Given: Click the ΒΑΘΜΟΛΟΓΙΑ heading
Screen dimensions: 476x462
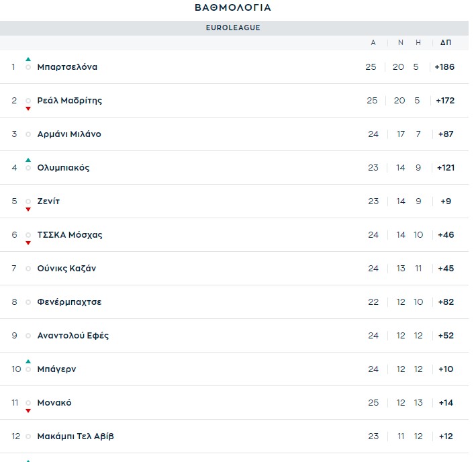Looking at the screenshot, I should [233, 8].
